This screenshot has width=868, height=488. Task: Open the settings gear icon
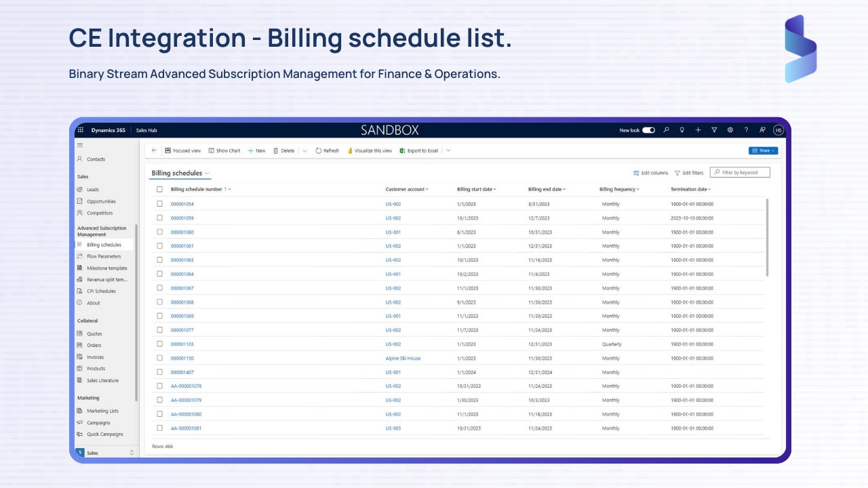[x=730, y=130]
